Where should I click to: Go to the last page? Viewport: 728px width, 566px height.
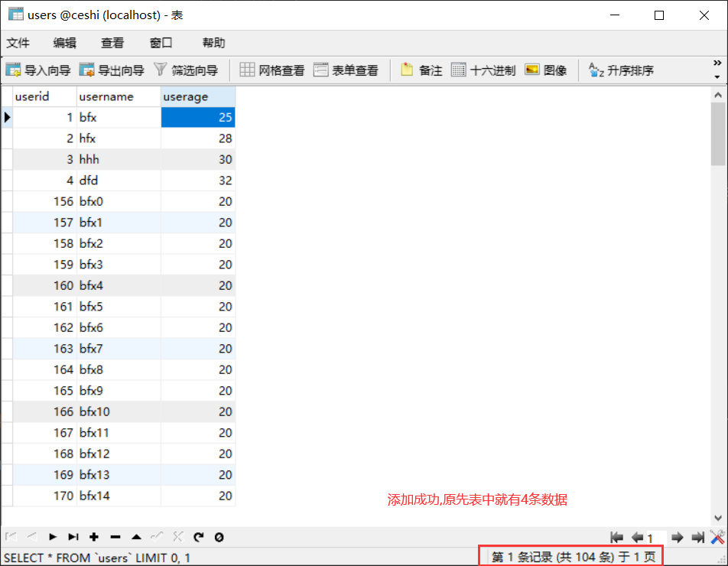[697, 538]
